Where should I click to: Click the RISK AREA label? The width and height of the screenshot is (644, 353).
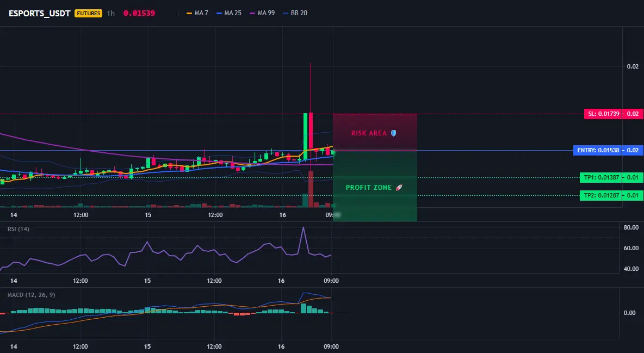[x=369, y=133]
